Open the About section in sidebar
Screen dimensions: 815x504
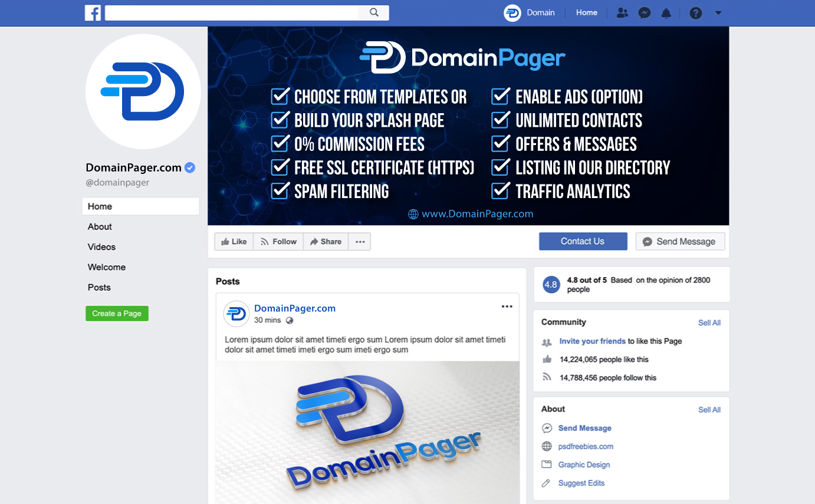tap(100, 227)
